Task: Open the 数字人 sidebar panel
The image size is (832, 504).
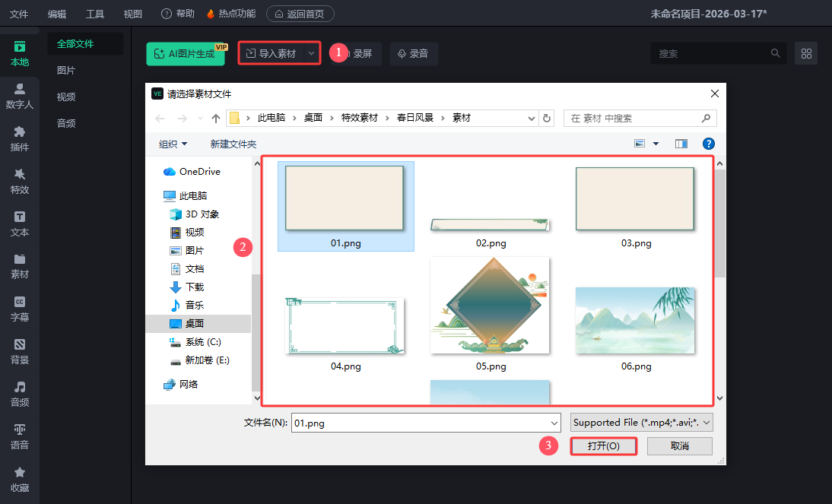Action: 19,96
